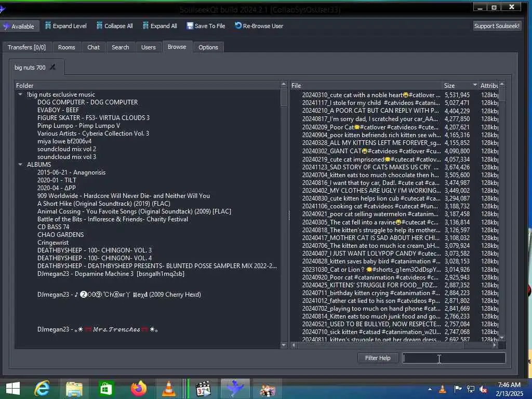This screenshot has height=399, width=532.
Task: Click Collapse All in the toolbar
Action: (x=114, y=26)
